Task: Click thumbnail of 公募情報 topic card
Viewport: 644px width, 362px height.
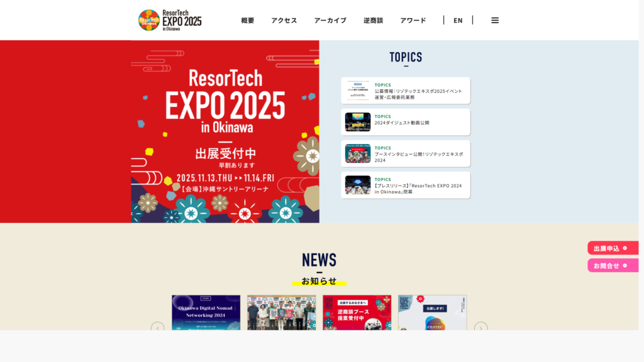Action: [x=358, y=90]
